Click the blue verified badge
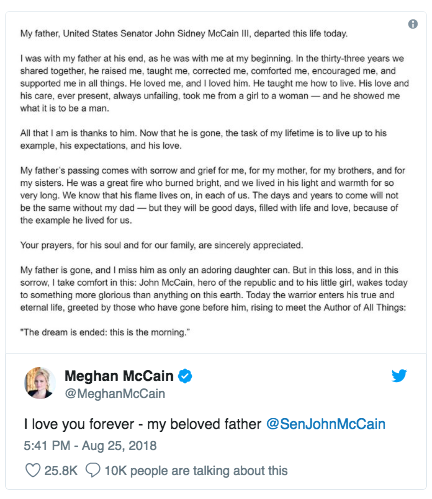432x499 pixels. pos(185,376)
